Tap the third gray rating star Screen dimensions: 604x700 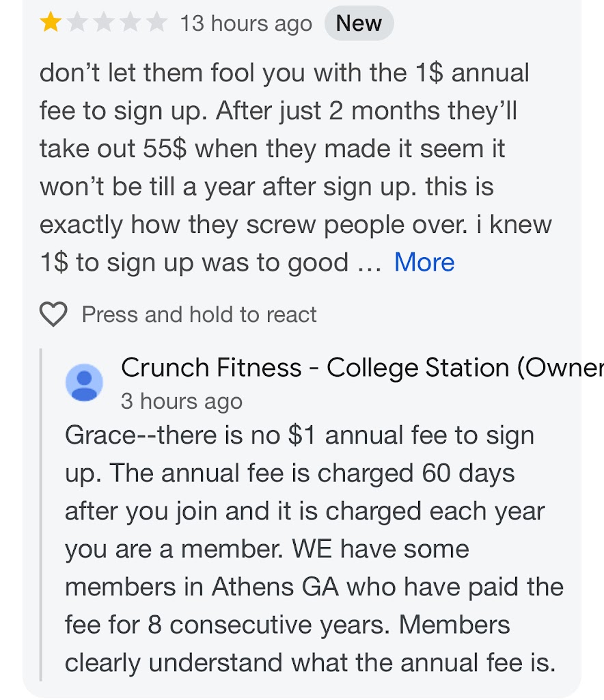(104, 23)
